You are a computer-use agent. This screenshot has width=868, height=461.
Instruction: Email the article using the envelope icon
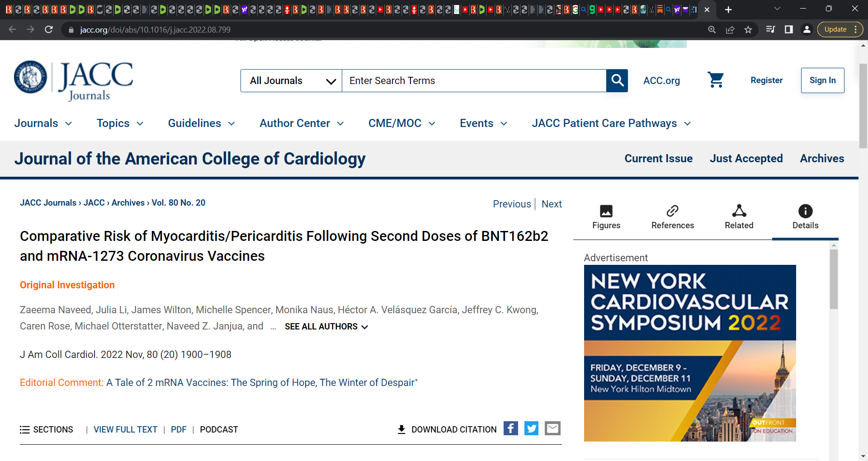[552, 428]
